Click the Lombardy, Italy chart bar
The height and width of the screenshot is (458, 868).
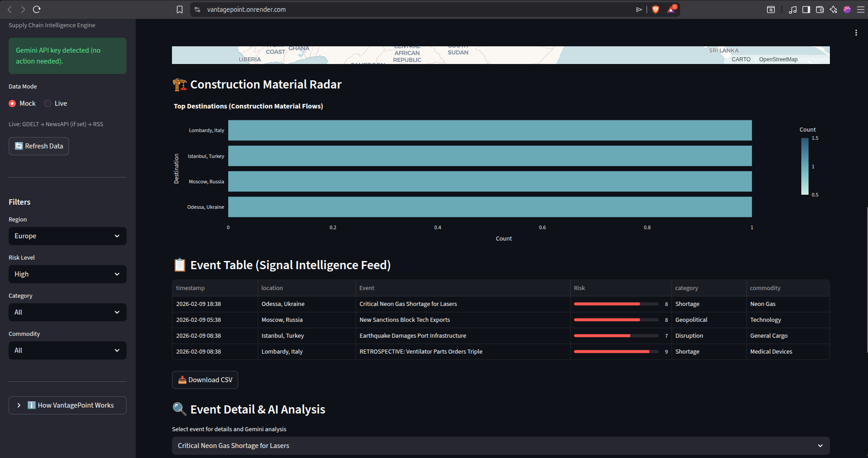pyautogui.click(x=490, y=130)
